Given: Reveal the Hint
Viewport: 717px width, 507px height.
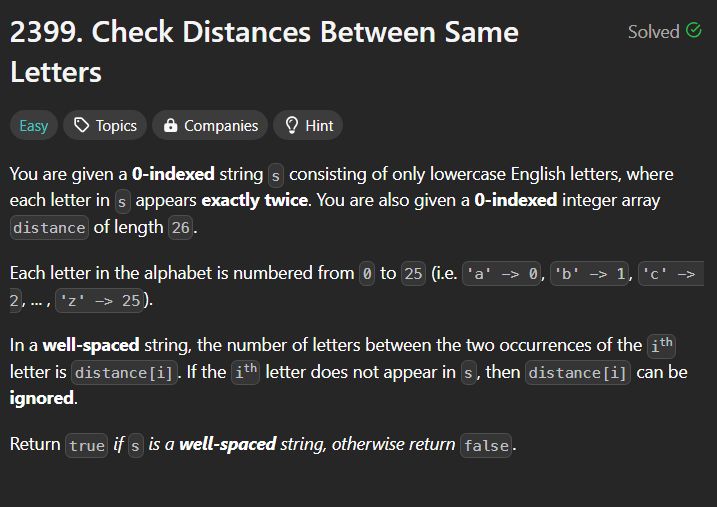Looking at the screenshot, I should 308,125.
